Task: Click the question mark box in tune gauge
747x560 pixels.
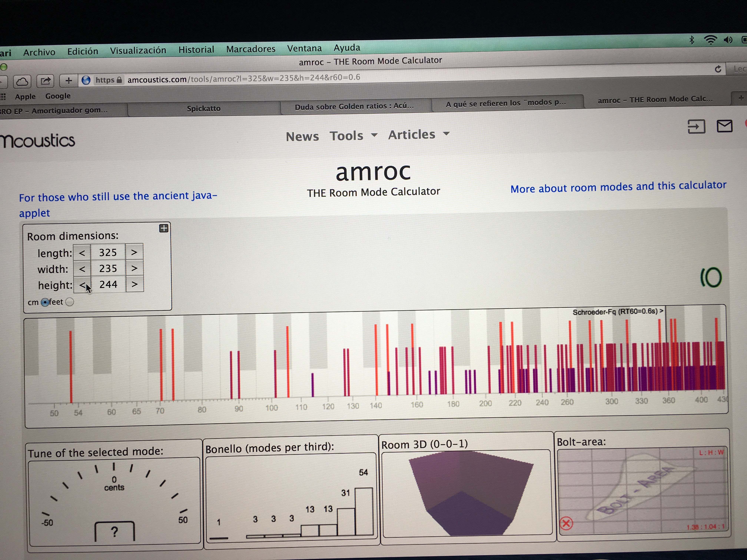Action: tap(114, 532)
